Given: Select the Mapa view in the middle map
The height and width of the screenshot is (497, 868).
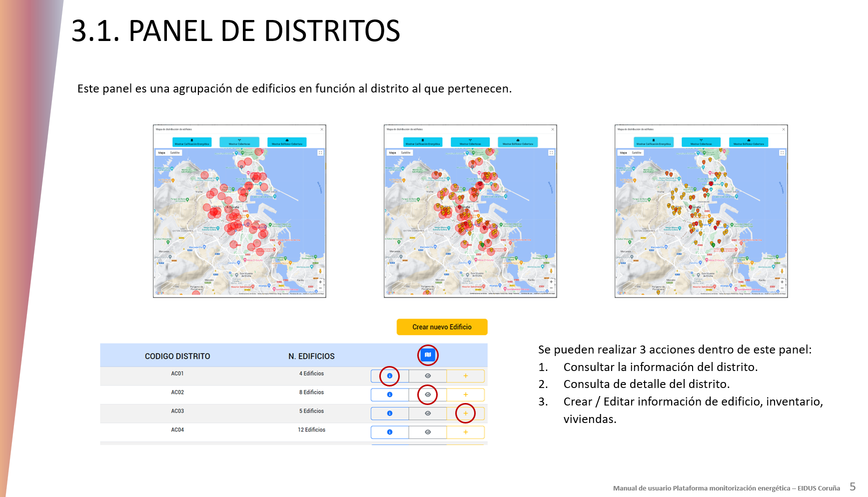Looking at the screenshot, I should 393,153.
